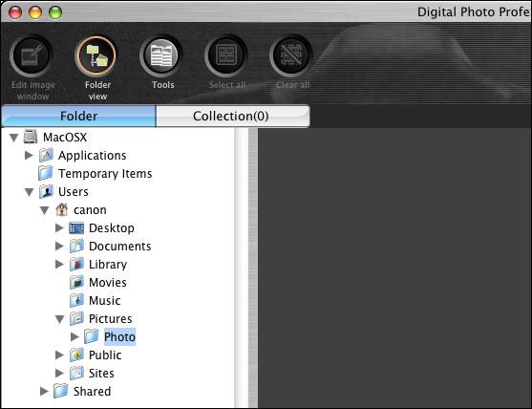532x409 pixels.
Task: Open the Tools palette icon
Action: click(x=161, y=55)
